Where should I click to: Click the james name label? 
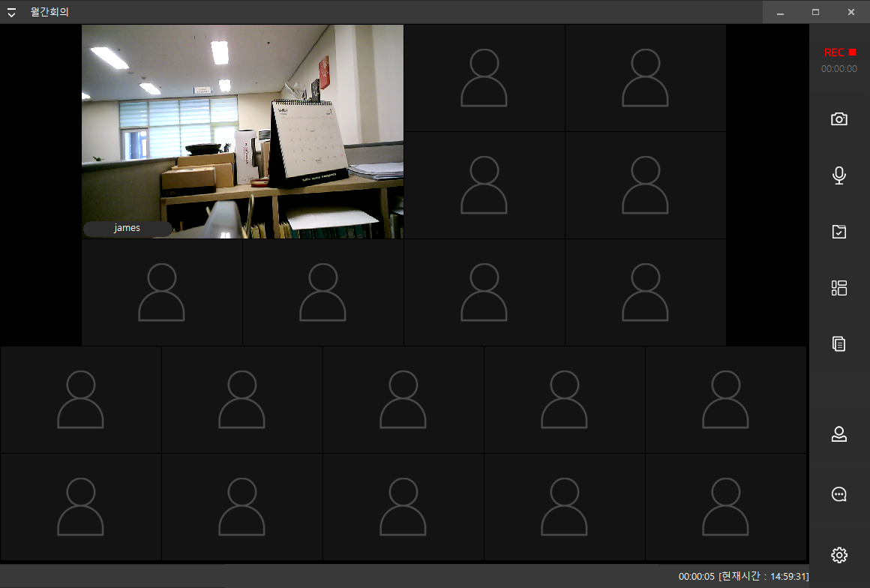tap(127, 228)
